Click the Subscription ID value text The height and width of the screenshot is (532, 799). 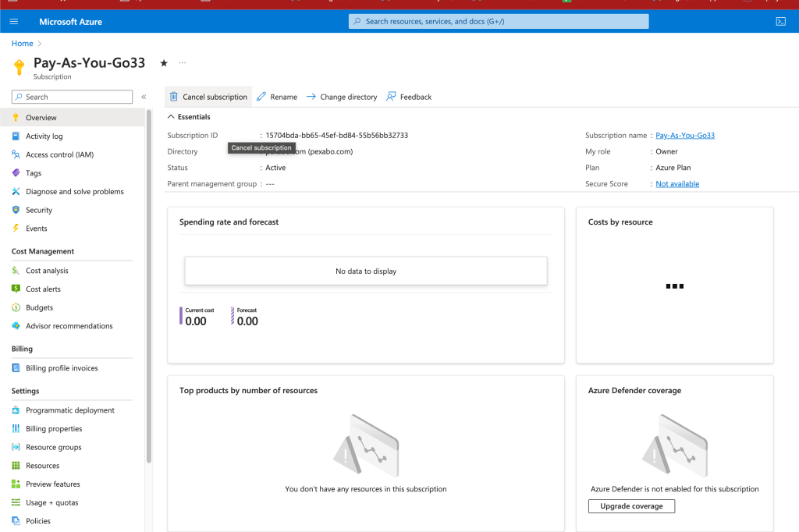(337, 135)
